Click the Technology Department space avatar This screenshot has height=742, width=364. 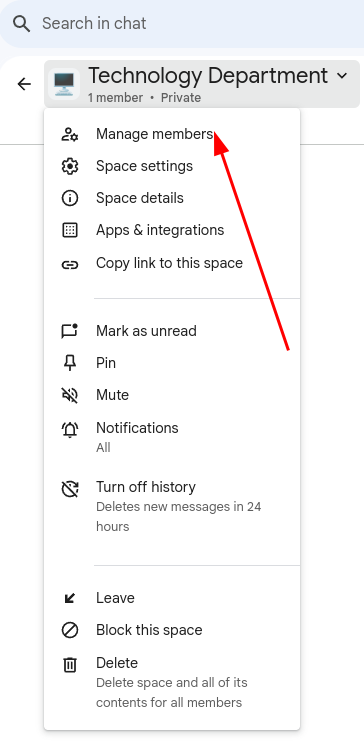point(64,84)
